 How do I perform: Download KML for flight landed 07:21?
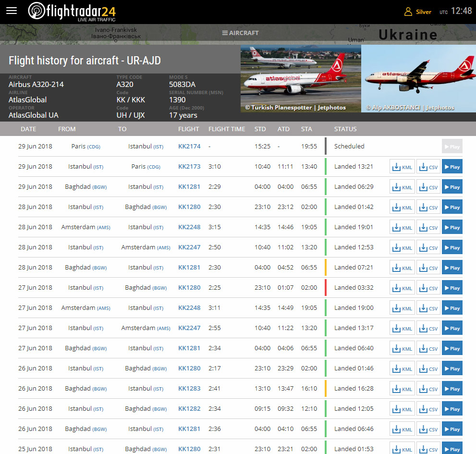(402, 268)
